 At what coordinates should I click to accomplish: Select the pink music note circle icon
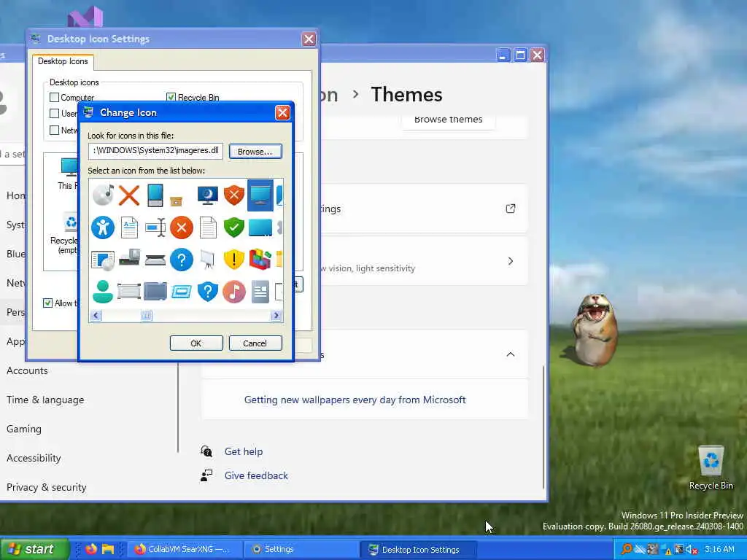[x=234, y=292]
